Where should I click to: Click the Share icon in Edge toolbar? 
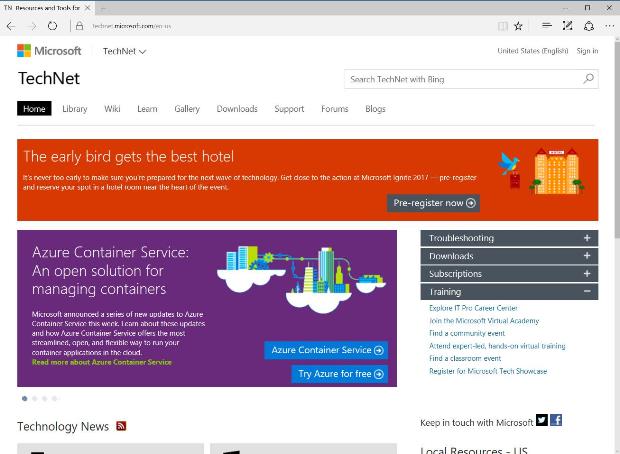click(589, 26)
